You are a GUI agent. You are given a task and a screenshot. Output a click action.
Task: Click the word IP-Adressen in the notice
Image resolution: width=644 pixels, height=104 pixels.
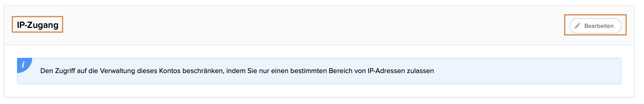tap(386, 71)
